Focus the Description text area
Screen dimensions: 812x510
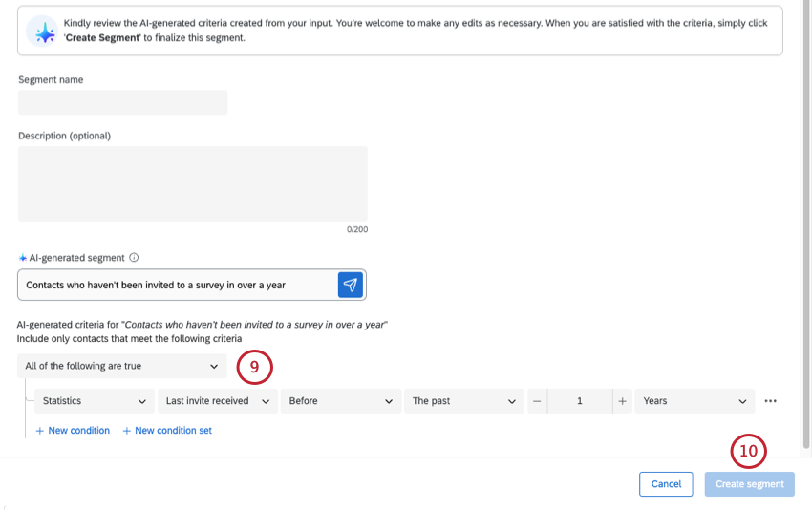(x=193, y=183)
